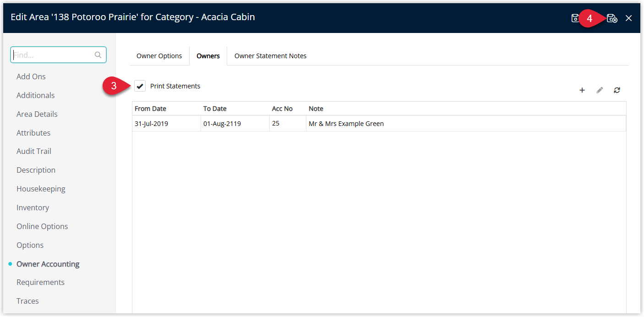The height and width of the screenshot is (317, 644).
Task: Click the Acc No column header
Action: click(x=288, y=109)
